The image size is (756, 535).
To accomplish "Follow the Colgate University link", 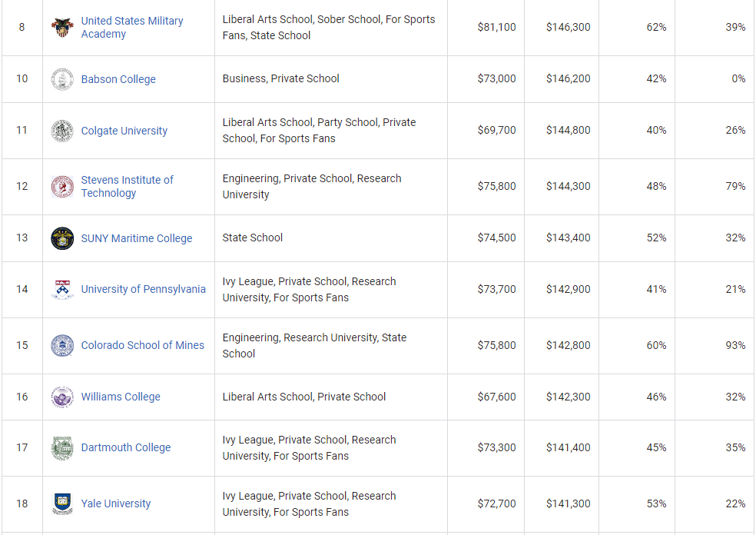I will click(124, 131).
